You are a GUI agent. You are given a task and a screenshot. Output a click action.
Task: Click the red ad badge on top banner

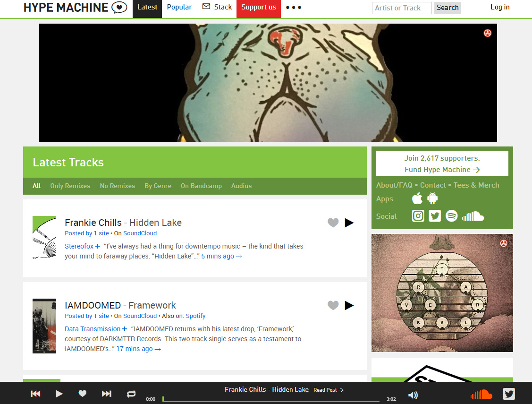488,33
